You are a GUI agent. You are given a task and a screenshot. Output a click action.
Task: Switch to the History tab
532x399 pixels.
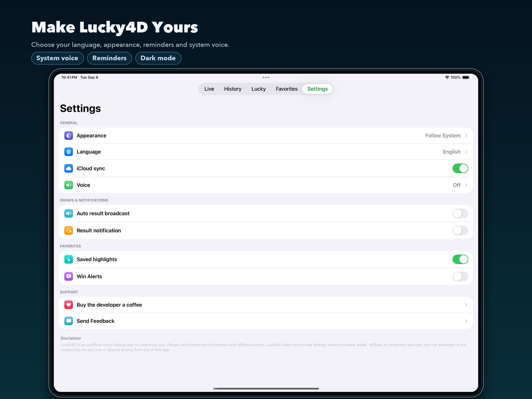coord(233,89)
